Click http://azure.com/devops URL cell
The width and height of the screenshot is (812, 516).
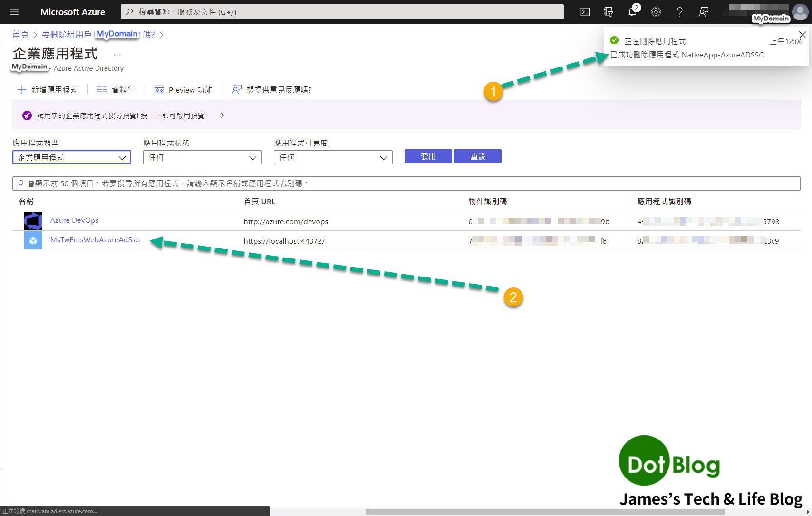(286, 221)
